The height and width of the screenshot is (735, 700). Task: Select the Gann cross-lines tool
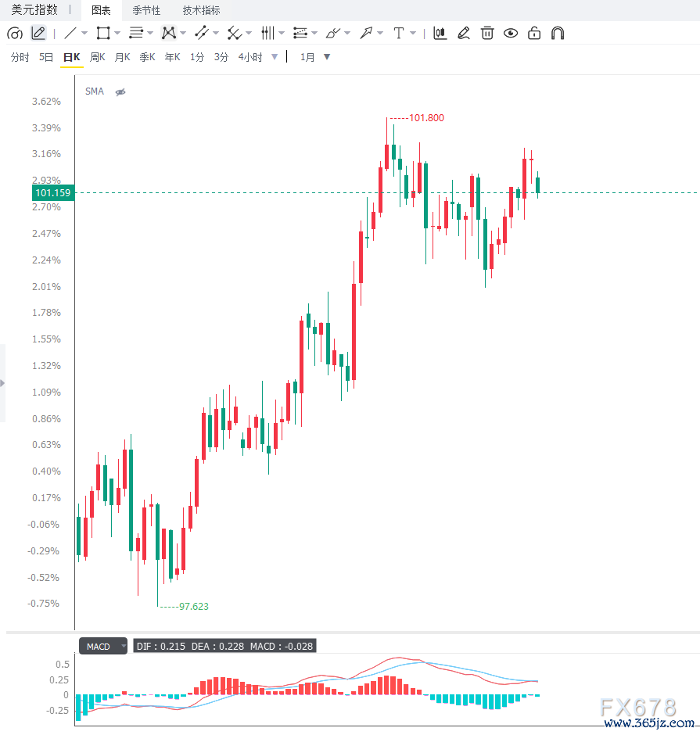point(235,34)
